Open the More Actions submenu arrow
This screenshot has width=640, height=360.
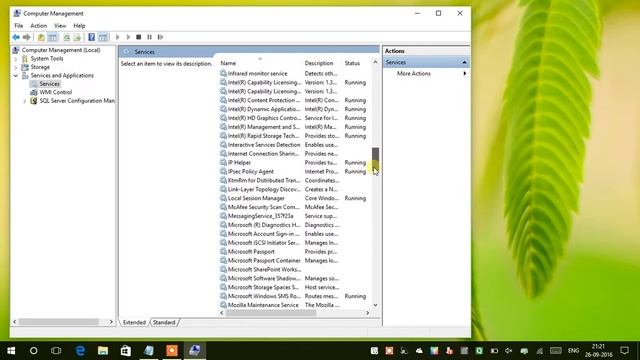[464, 73]
